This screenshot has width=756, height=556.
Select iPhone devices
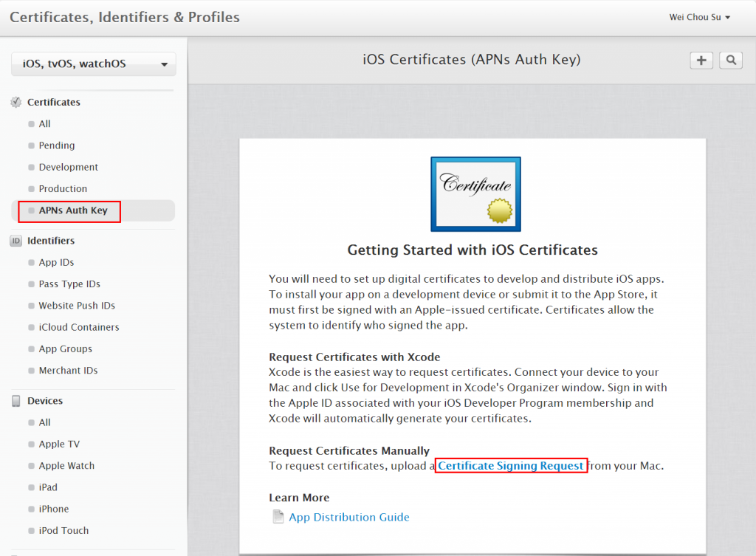(x=53, y=509)
